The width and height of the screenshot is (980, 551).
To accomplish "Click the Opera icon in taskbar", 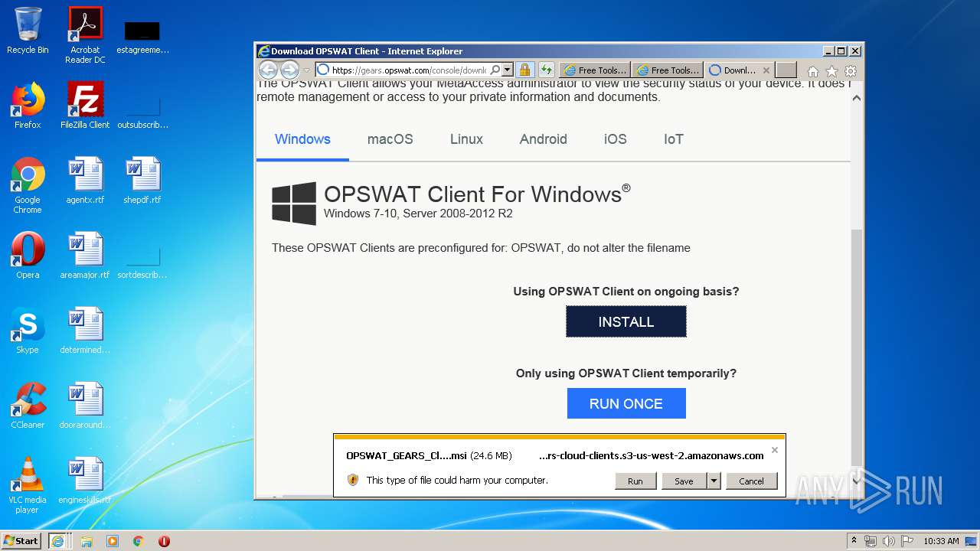I will 164,541.
